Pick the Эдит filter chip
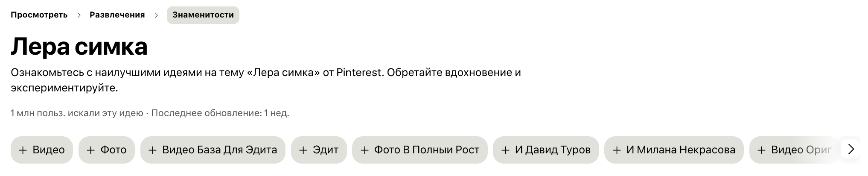Image resolution: width=868 pixels, height=176 pixels. 319,150
